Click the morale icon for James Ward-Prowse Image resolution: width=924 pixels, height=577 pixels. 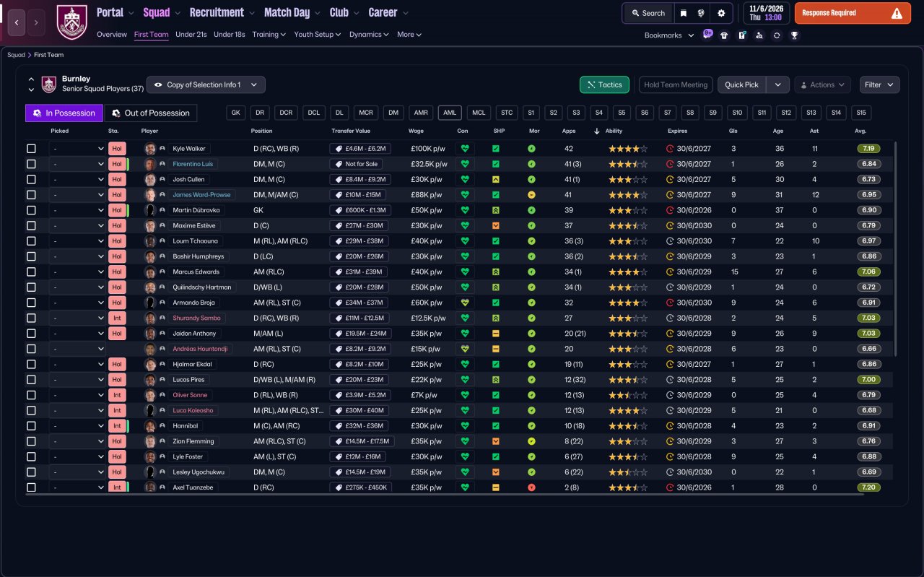[531, 195]
